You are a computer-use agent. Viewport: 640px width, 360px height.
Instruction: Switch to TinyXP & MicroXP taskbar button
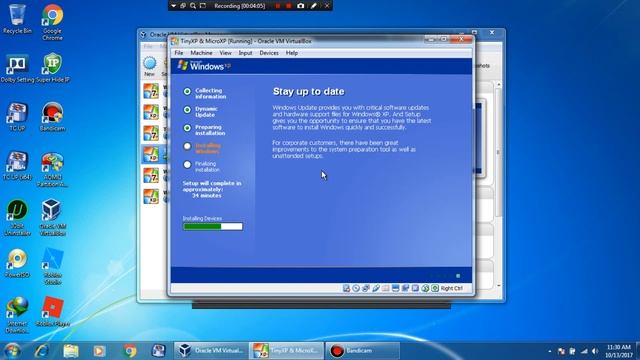click(287, 351)
